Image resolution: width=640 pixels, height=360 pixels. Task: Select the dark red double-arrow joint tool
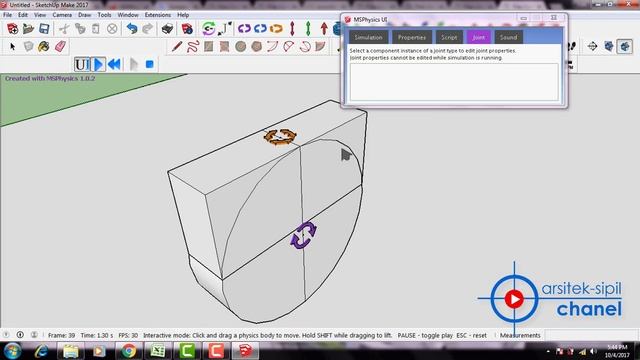(292, 29)
